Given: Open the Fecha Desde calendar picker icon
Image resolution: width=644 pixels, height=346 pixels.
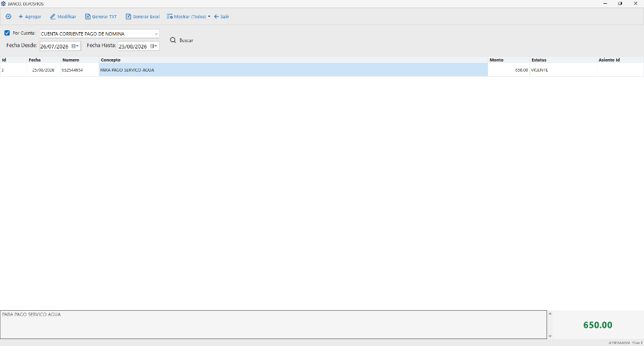Looking at the screenshot, I should coord(74,47).
